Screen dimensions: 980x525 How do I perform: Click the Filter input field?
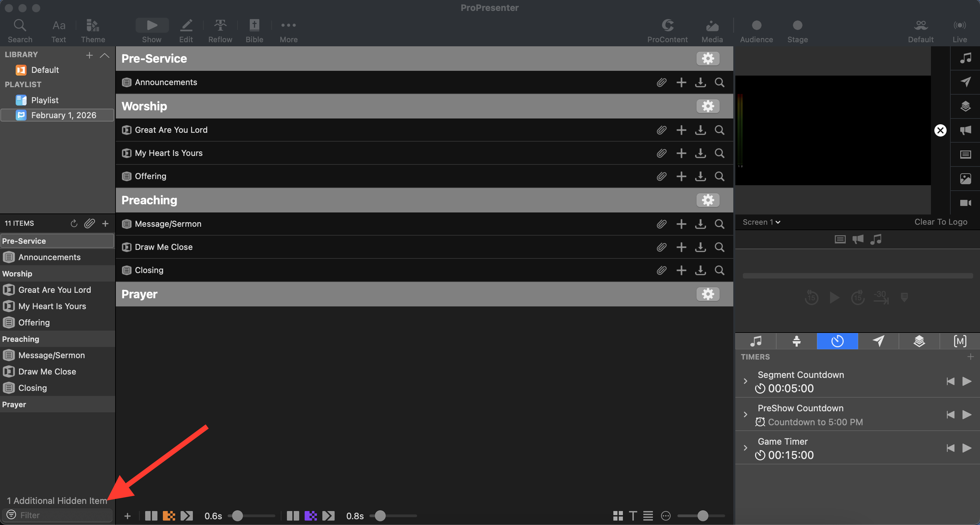tap(58, 515)
